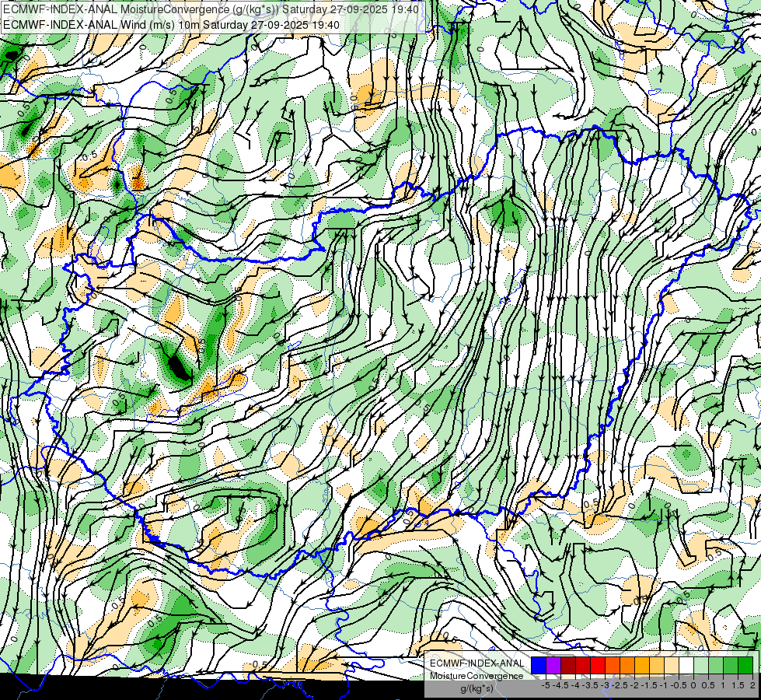
Task: Click the -5 tick label on the legend scale
Action: (x=546, y=685)
